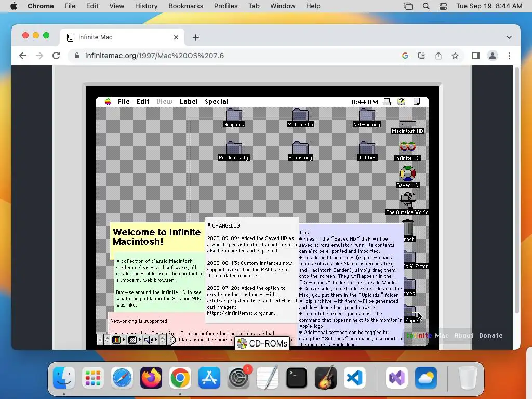
Task: Toggle the Chrome side panel
Action: point(476,56)
